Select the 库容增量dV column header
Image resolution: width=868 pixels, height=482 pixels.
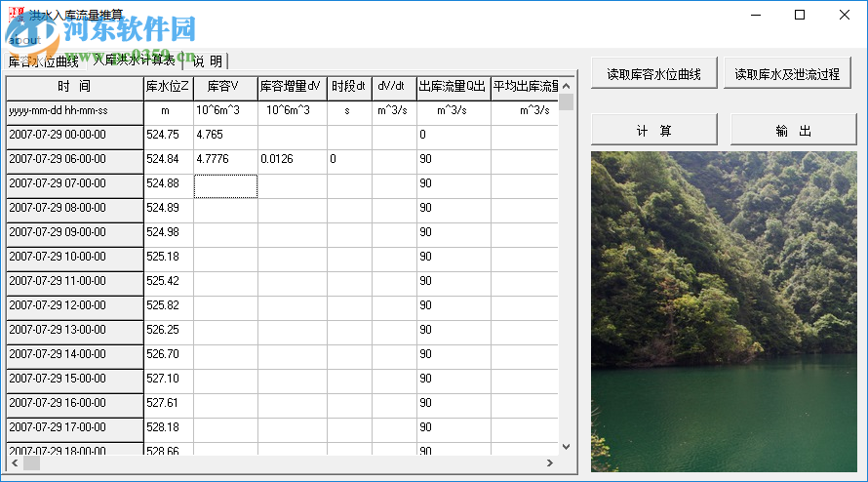[293, 88]
